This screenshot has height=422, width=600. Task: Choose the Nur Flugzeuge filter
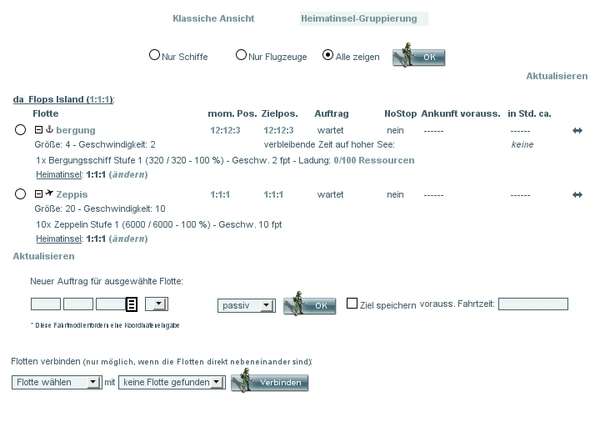pos(241,55)
